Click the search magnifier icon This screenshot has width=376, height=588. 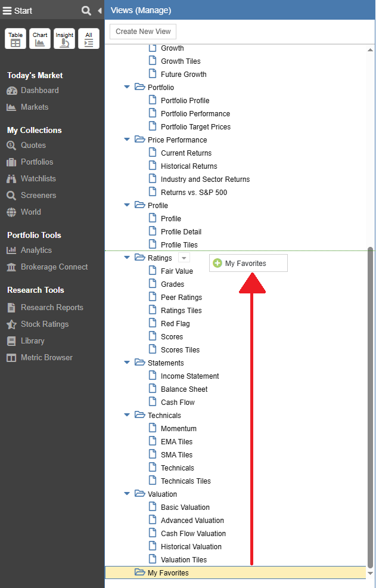[86, 11]
